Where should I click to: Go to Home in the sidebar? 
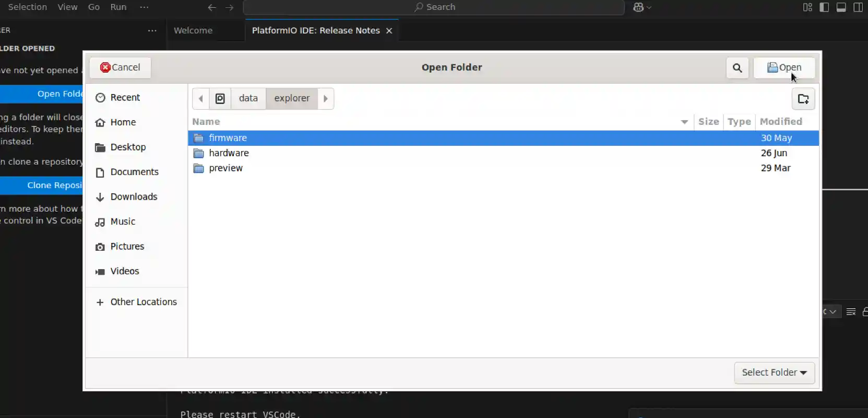tap(136, 122)
